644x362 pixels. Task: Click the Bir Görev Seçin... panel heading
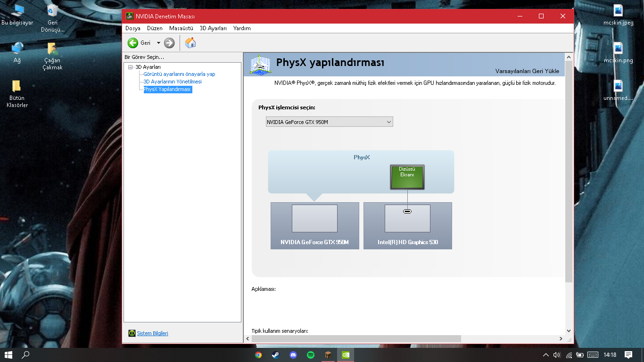pyautogui.click(x=144, y=57)
